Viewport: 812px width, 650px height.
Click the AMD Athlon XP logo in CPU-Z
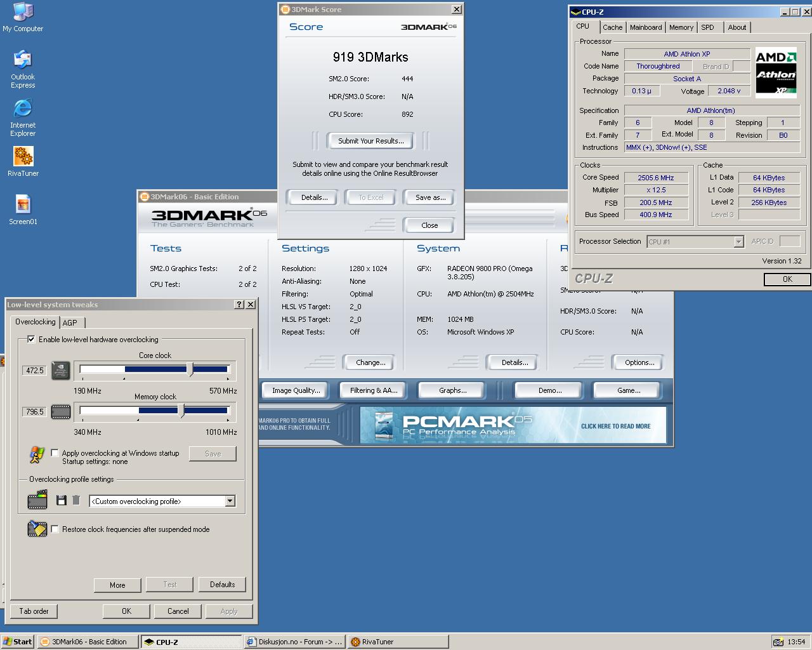(x=776, y=74)
